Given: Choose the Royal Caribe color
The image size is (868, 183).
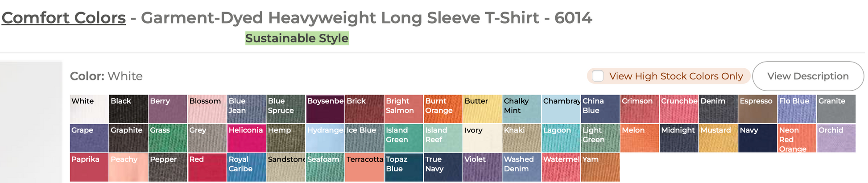Looking at the screenshot, I should pyautogui.click(x=246, y=167).
